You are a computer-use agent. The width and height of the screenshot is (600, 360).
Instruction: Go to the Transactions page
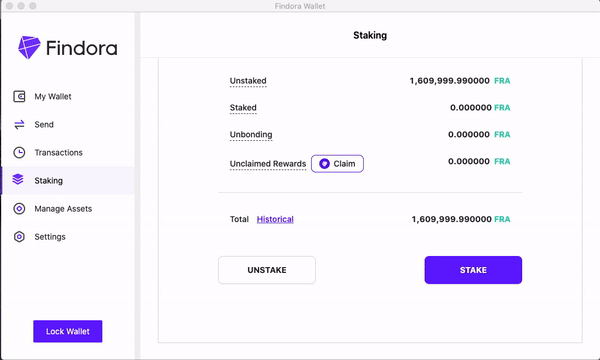[59, 152]
